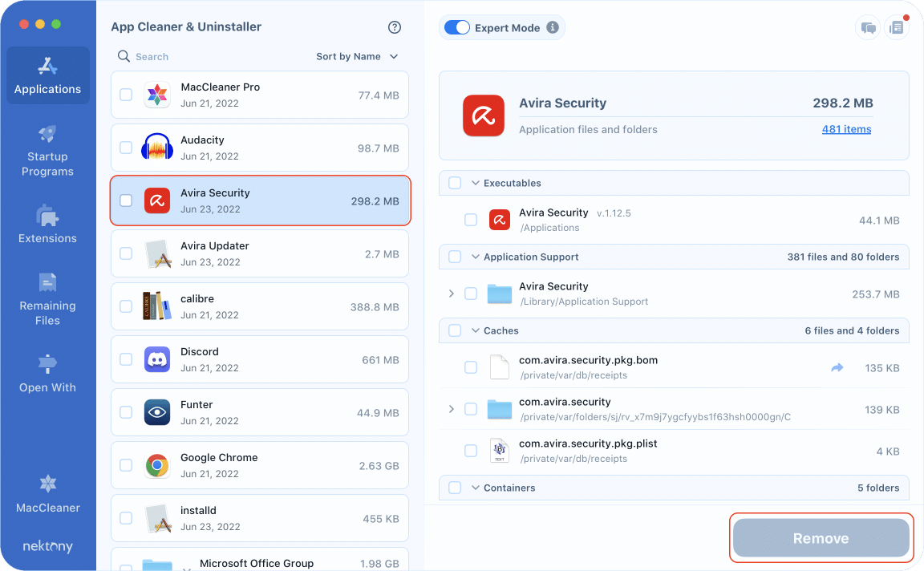Check com.avira.security.pkg.bom file checkbox
924x571 pixels.
coord(471,368)
